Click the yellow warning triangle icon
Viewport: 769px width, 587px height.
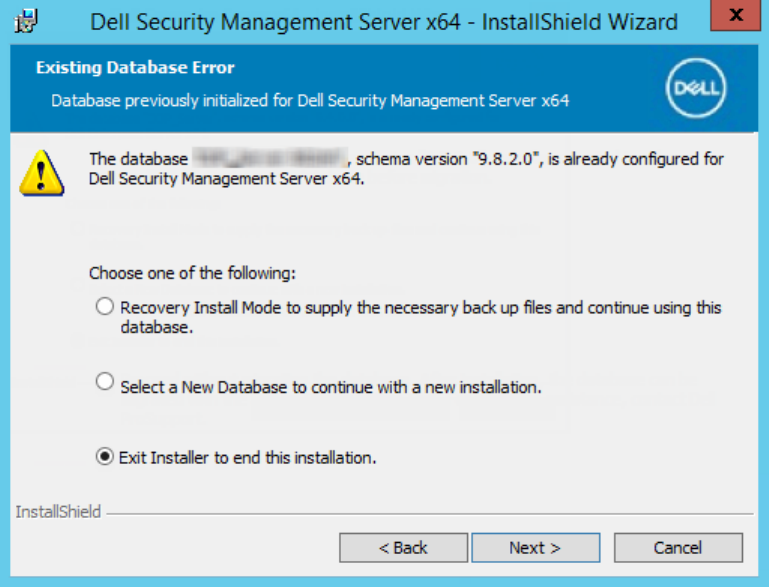click(x=42, y=173)
